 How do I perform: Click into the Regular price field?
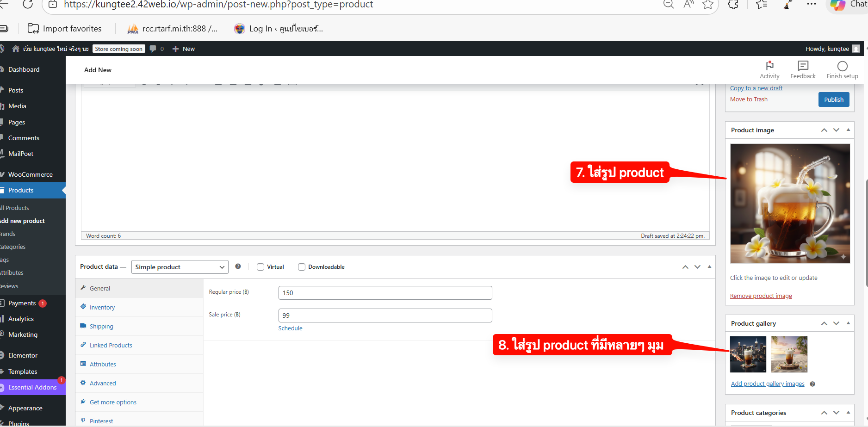point(385,293)
